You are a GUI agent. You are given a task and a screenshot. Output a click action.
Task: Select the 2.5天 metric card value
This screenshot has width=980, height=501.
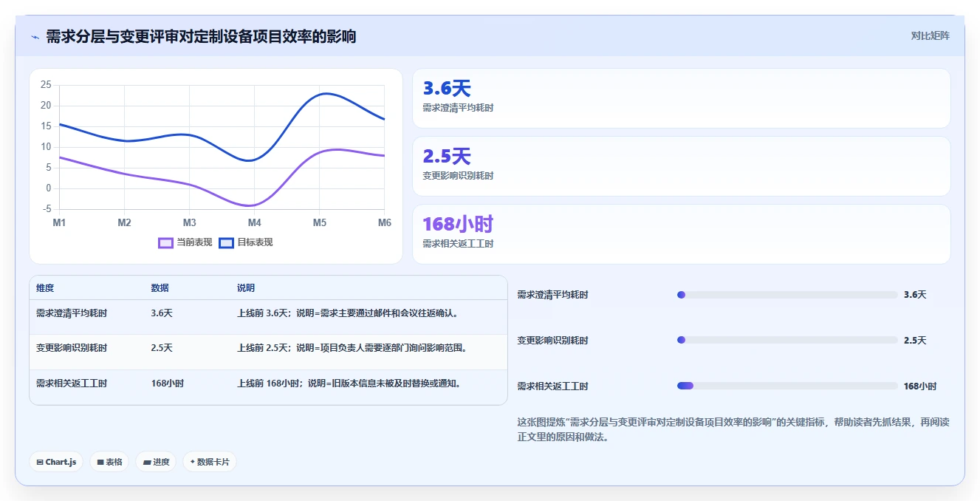447,157
